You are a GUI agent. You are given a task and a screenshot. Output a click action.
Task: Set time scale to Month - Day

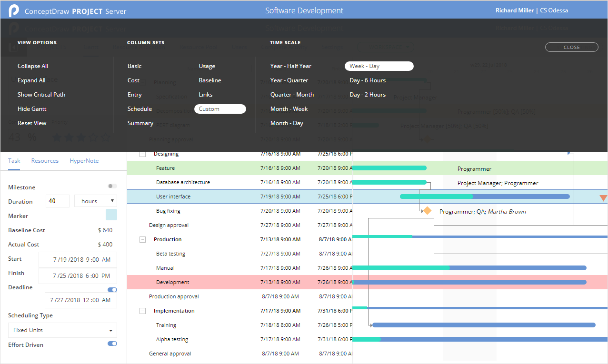click(287, 123)
